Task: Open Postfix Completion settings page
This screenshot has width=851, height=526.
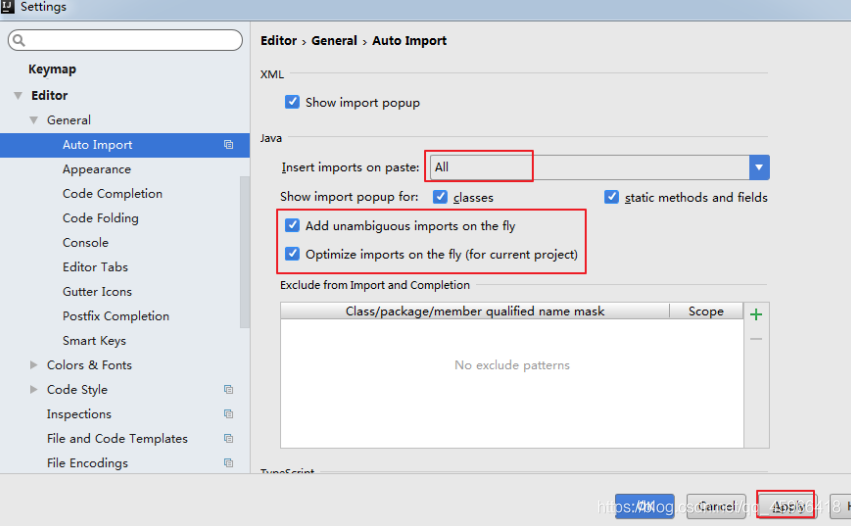Action: [x=116, y=316]
